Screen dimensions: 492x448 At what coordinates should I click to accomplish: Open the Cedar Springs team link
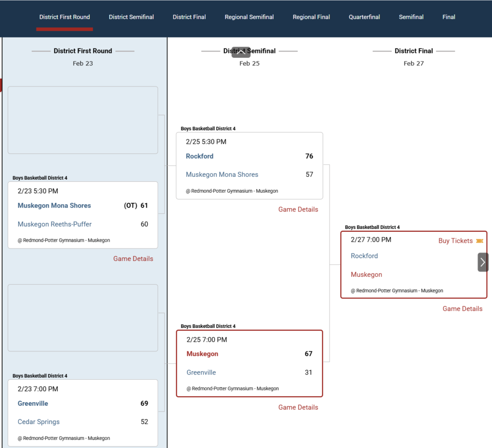pos(38,422)
